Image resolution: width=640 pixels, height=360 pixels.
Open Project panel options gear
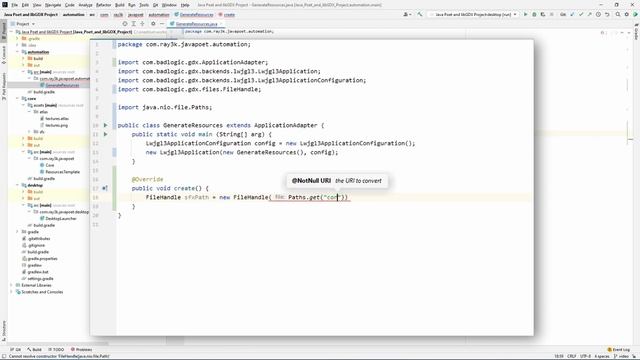(x=153, y=24)
